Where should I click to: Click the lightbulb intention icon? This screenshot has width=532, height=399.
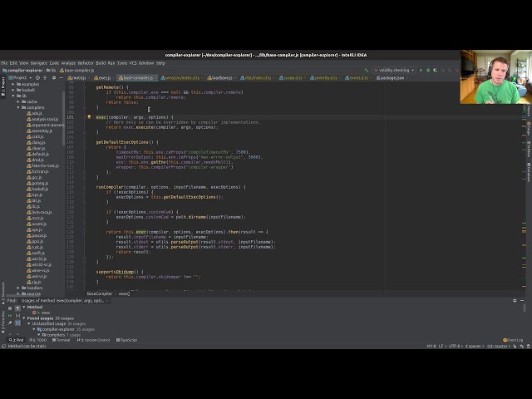coord(89,116)
